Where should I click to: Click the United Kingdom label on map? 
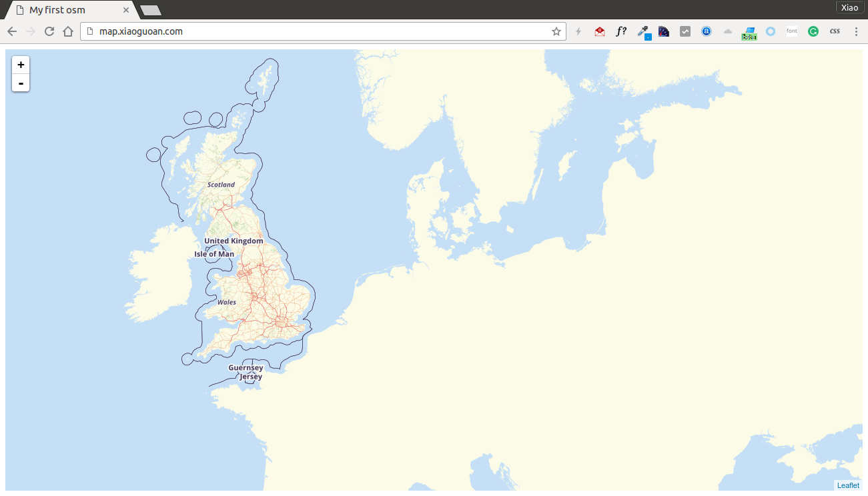(234, 241)
